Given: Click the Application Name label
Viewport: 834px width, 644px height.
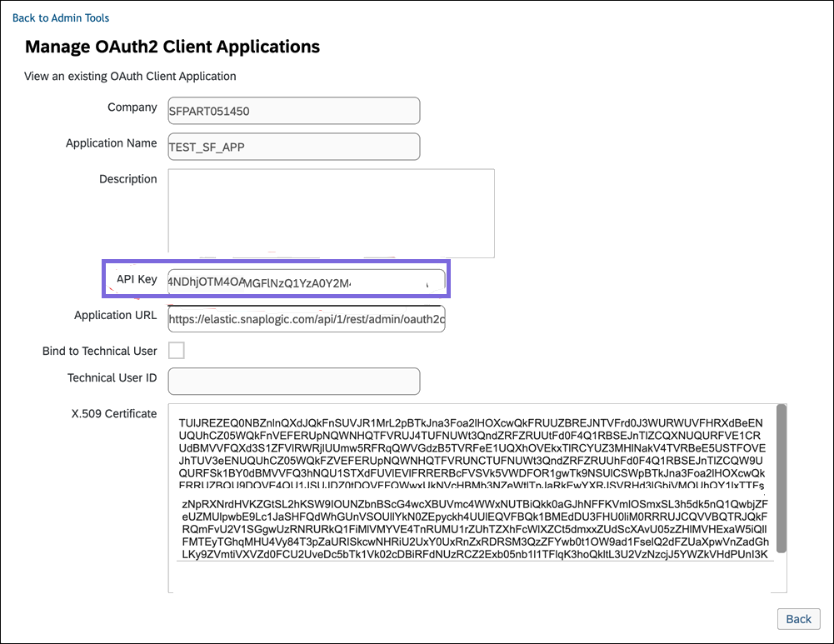Looking at the screenshot, I should pyautogui.click(x=111, y=143).
